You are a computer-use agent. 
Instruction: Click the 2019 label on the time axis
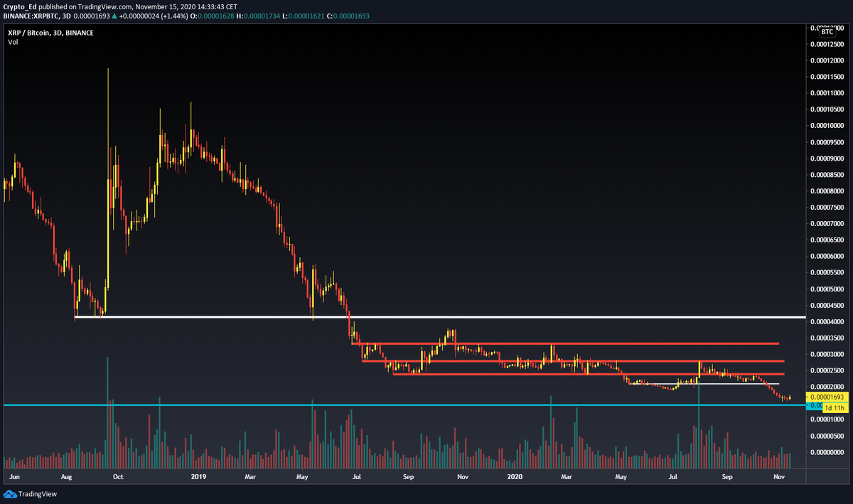point(198,478)
